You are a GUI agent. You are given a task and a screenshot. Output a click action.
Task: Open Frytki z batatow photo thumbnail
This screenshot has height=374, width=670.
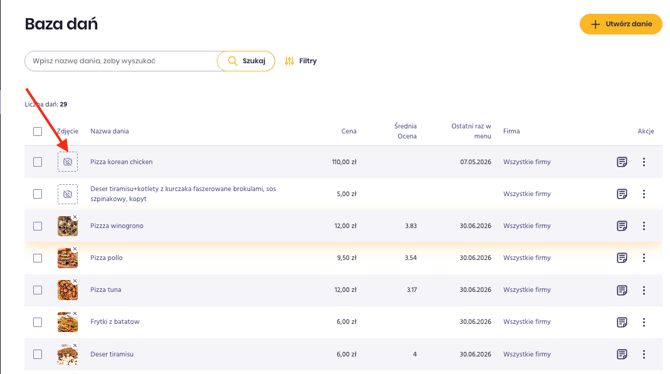click(68, 322)
